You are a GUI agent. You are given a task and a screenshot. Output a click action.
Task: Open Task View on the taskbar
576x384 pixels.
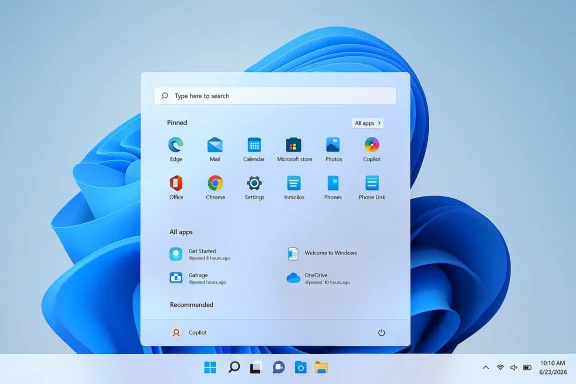click(x=256, y=367)
